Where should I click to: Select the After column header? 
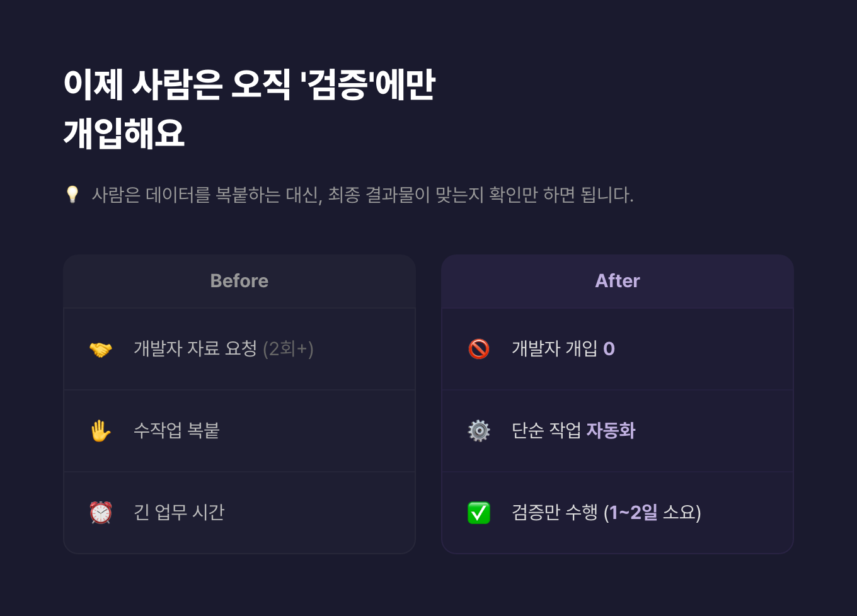pyautogui.click(x=618, y=281)
